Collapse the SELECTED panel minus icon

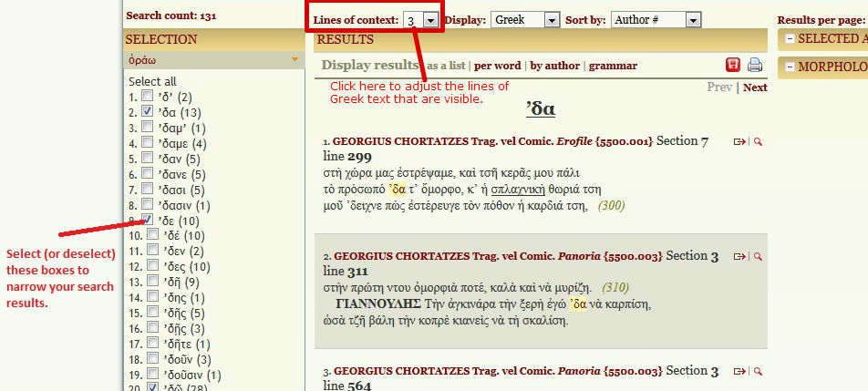790,39
